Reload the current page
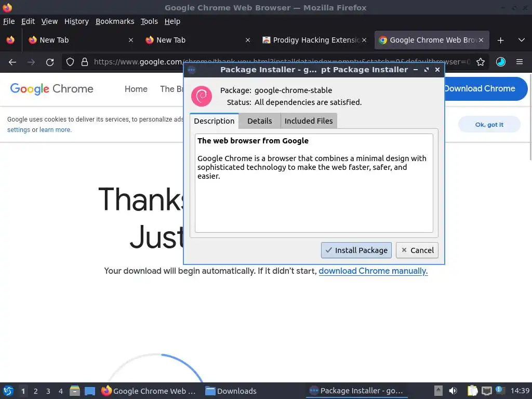 50,62
